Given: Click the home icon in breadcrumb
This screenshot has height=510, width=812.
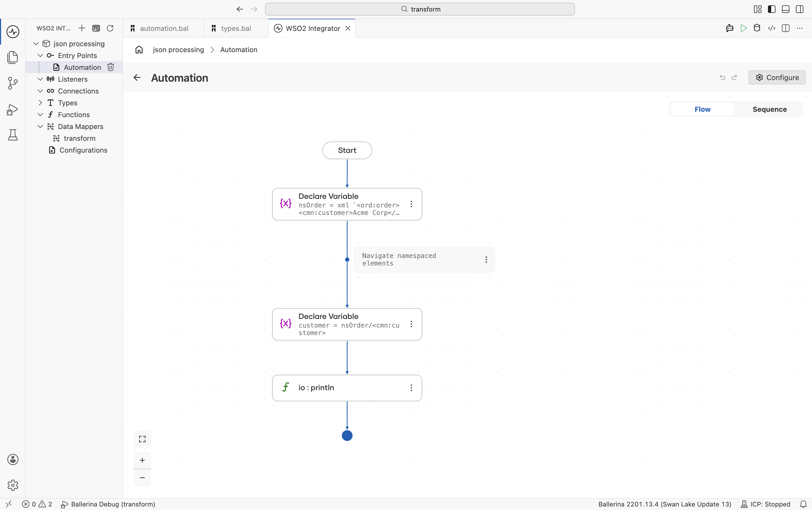Looking at the screenshot, I should (x=139, y=50).
